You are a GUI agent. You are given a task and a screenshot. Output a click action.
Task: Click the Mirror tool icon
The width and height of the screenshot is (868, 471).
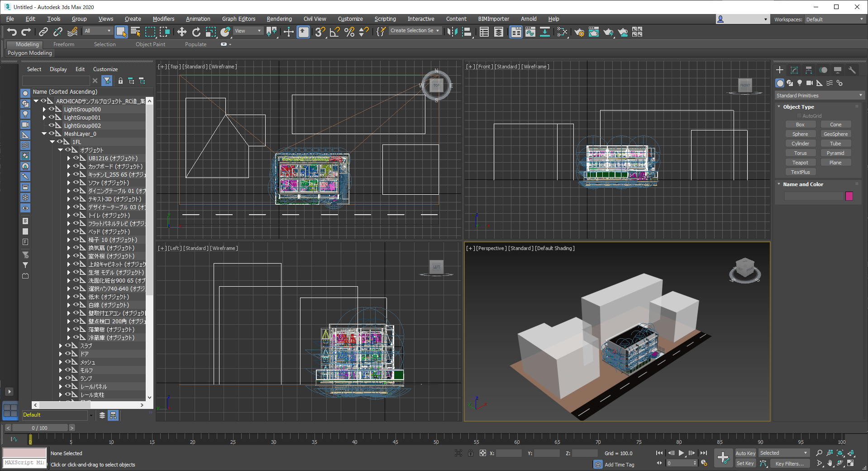[x=452, y=32]
